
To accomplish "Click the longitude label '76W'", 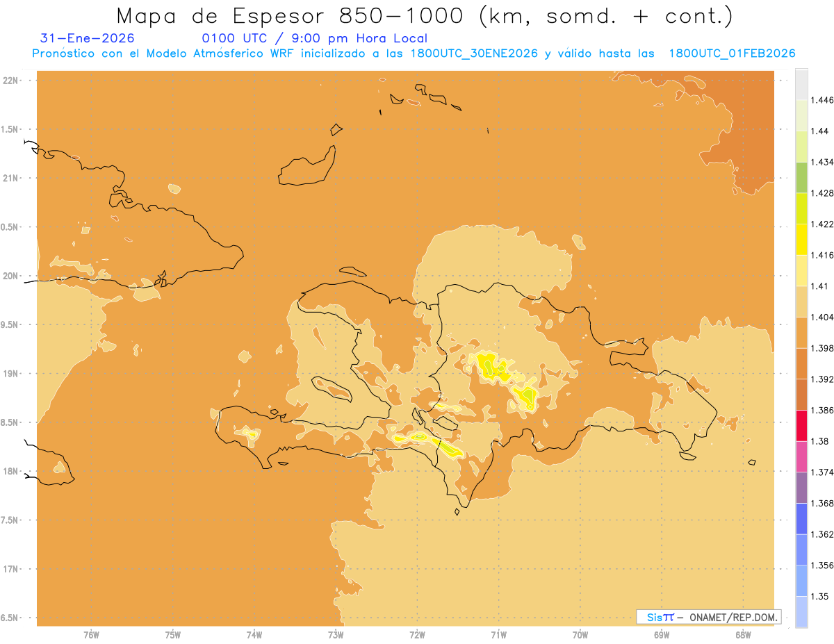I will (x=91, y=634).
